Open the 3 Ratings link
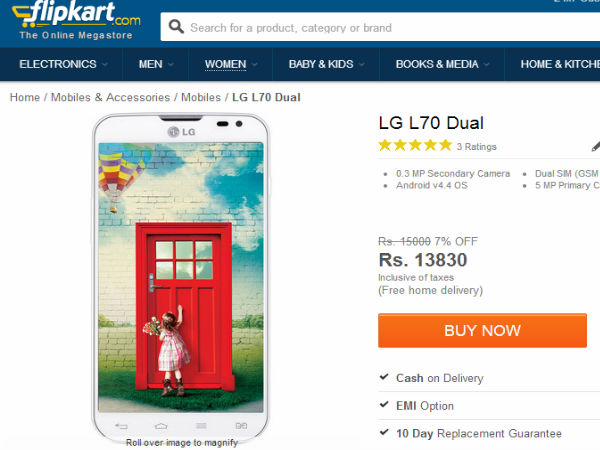 (476, 147)
